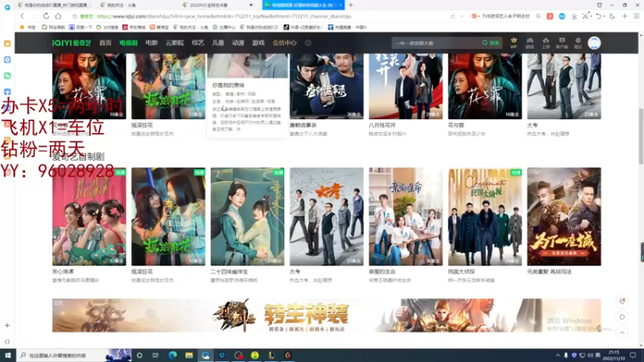Open 为了一座城 poster in self-produced row

pos(564,216)
